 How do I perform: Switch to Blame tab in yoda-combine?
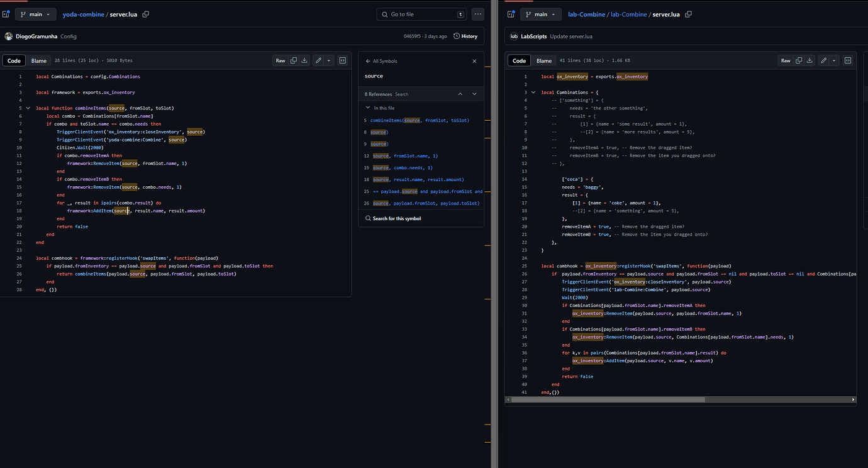[x=39, y=60]
